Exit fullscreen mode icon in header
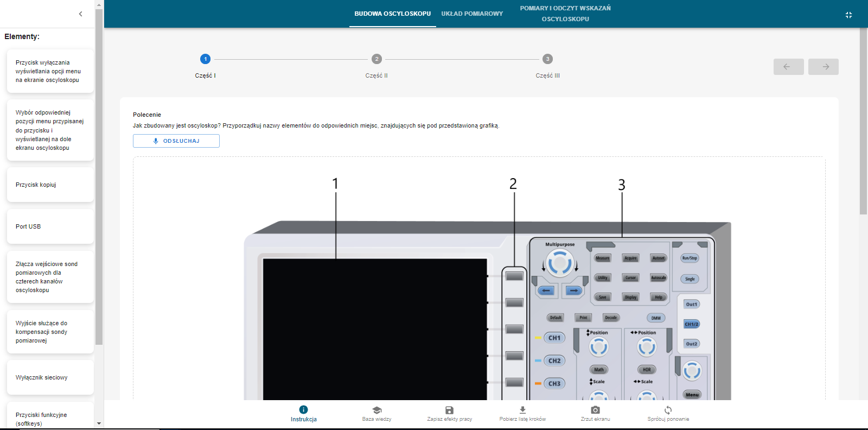This screenshot has height=430, width=868. coord(848,15)
